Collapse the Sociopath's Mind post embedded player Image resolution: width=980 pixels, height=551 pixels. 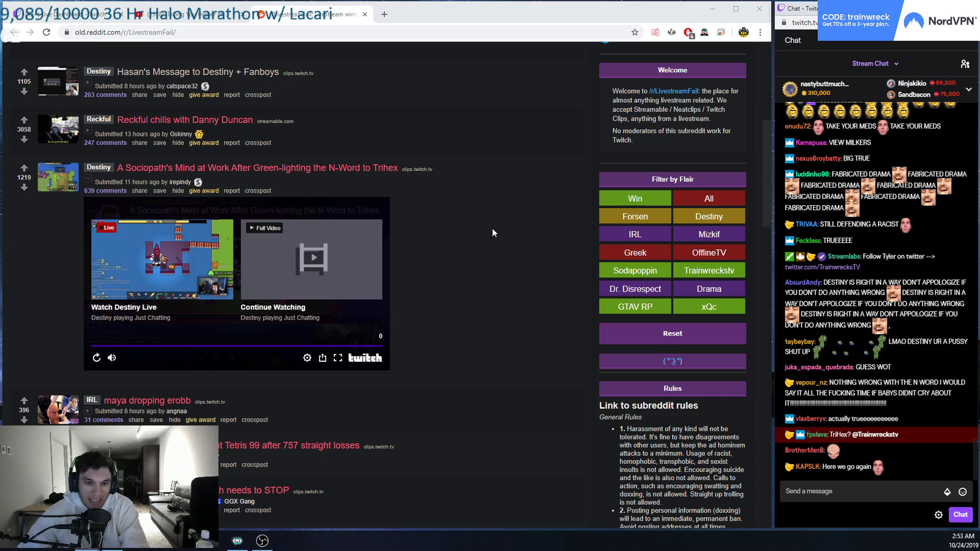coord(88,179)
